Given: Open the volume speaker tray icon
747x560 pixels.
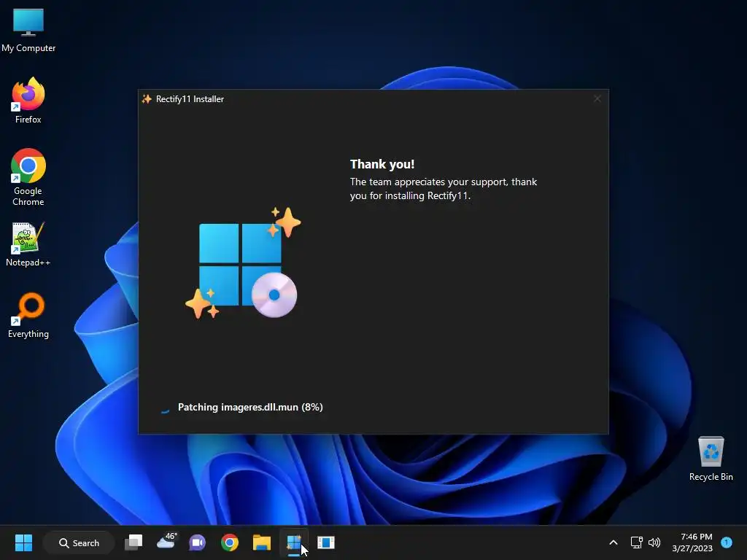Looking at the screenshot, I should [654, 542].
